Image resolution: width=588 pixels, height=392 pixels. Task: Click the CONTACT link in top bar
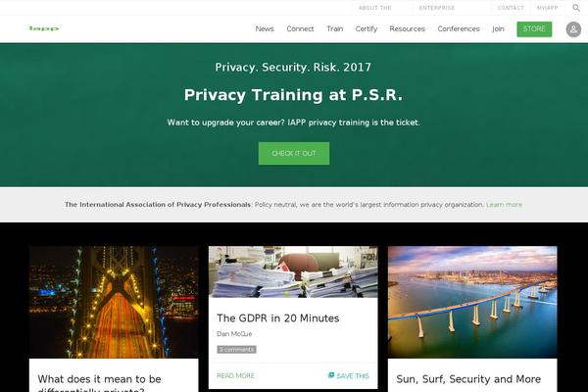tap(511, 8)
